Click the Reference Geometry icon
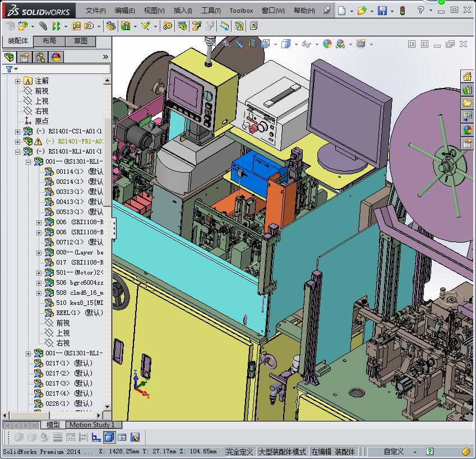476x459 pixels. tap(146, 26)
